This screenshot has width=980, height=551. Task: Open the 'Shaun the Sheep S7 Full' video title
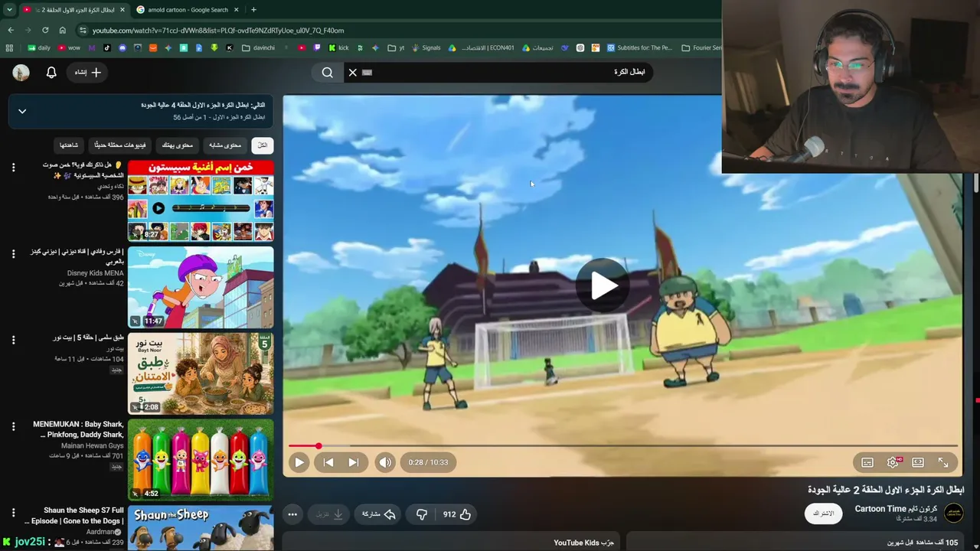click(x=74, y=516)
